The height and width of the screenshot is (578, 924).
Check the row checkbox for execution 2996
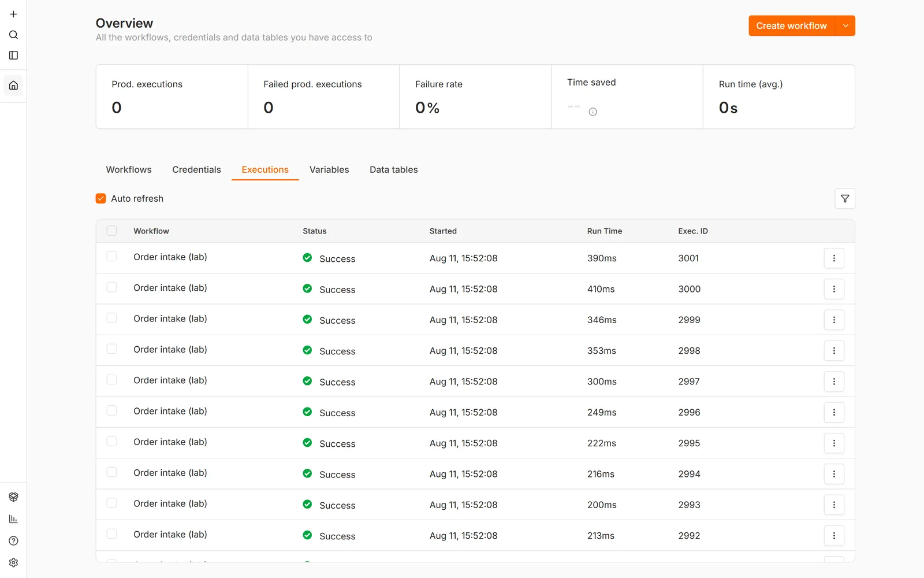pos(112,410)
